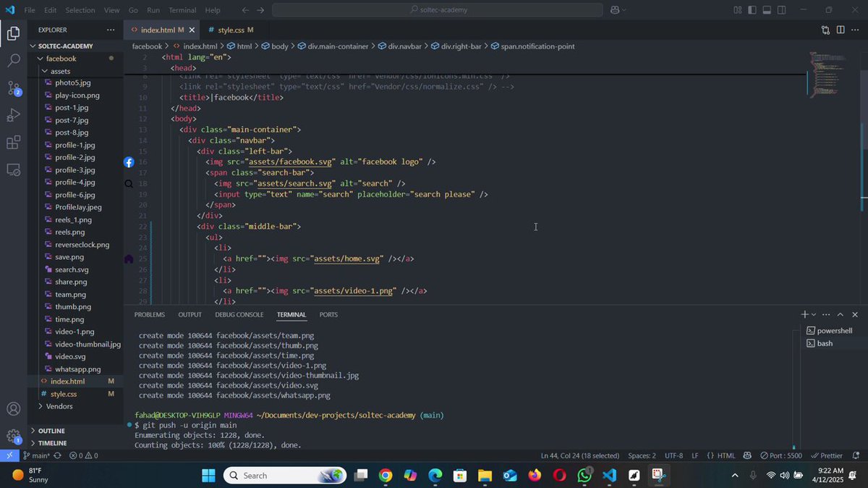Expand the OUTLINE section

point(51,431)
